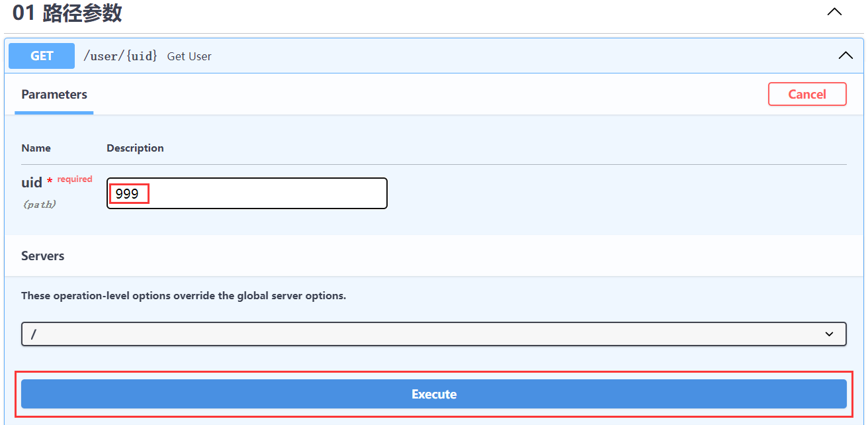
Task: Click the Servers section heading
Action: (43, 256)
